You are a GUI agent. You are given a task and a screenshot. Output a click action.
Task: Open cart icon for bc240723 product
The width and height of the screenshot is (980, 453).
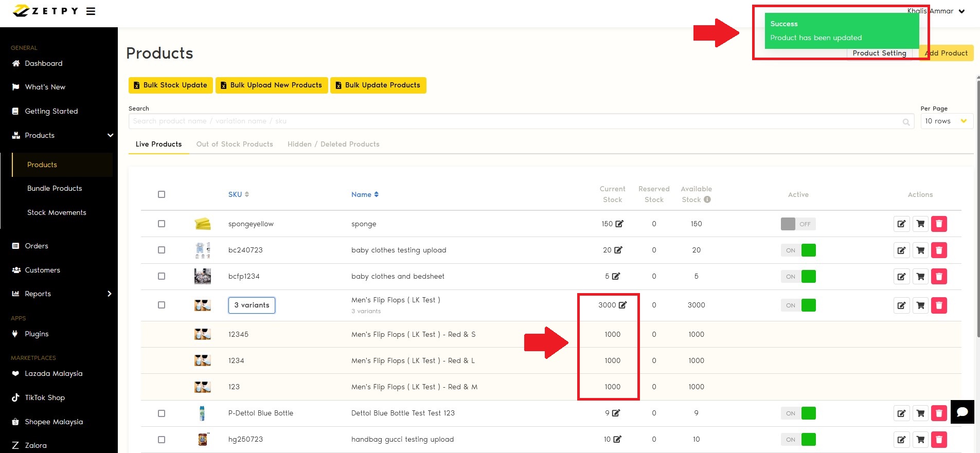coord(920,250)
